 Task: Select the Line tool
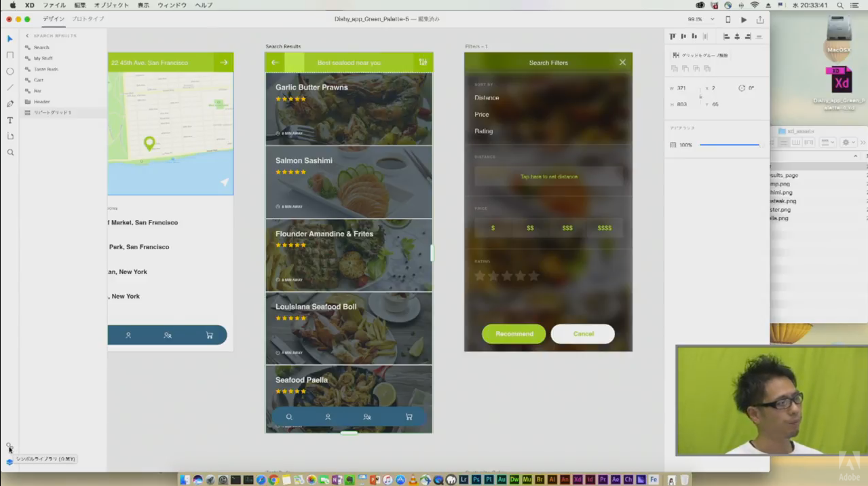click(10, 88)
